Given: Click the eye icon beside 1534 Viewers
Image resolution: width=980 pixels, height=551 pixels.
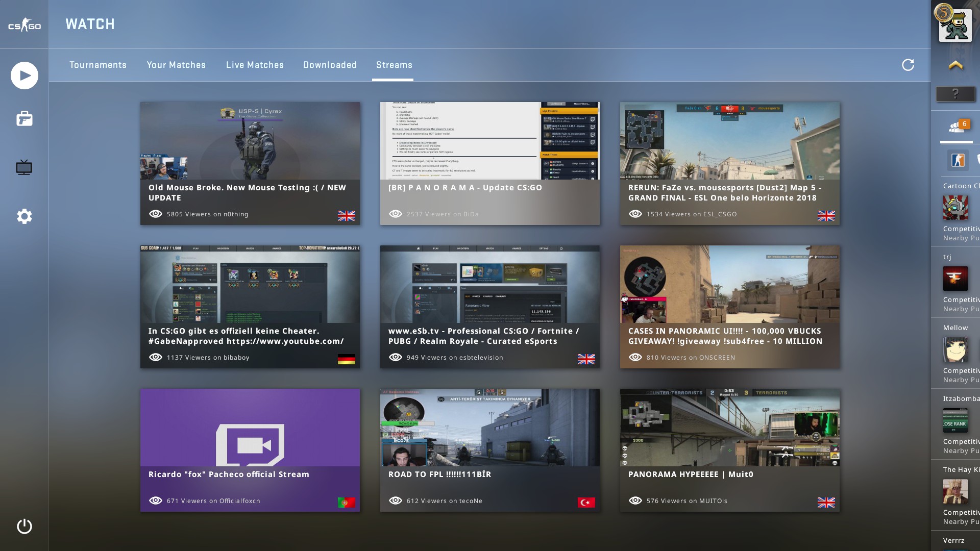Looking at the screenshot, I should pos(635,214).
